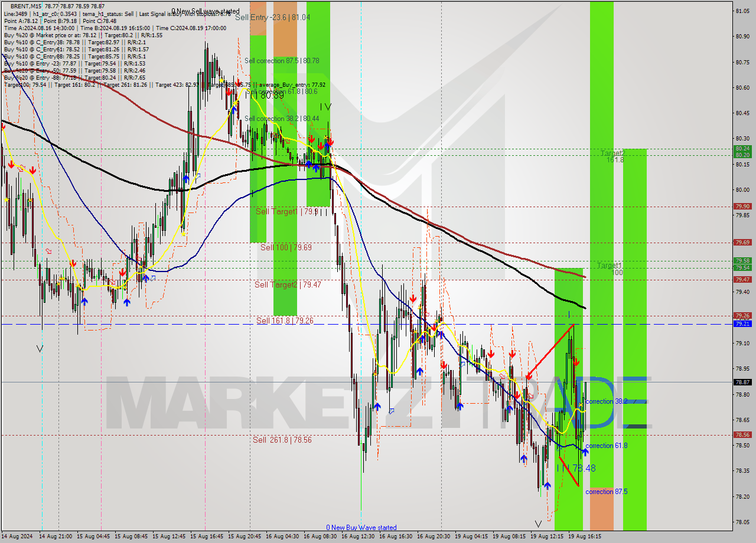Click the '0 New Buy Wave started' label

[361, 528]
